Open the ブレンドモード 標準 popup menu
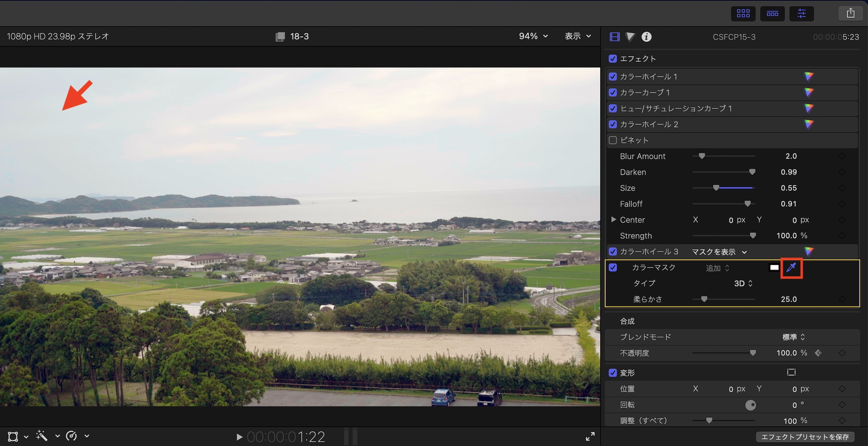 793,337
